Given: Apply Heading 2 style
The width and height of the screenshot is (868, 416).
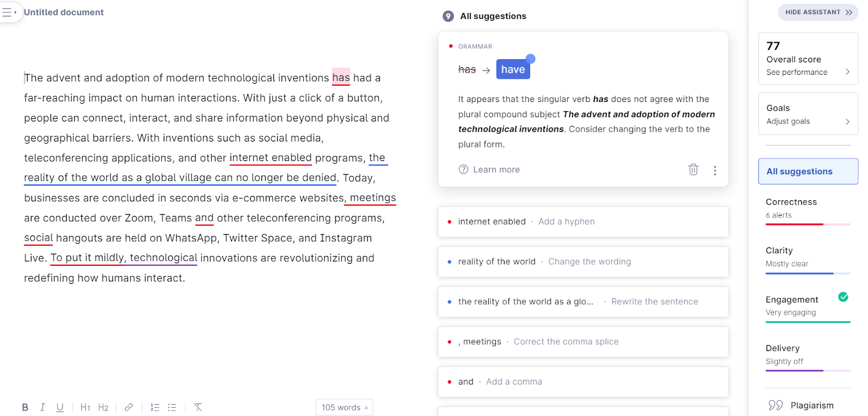Looking at the screenshot, I should click(x=103, y=407).
